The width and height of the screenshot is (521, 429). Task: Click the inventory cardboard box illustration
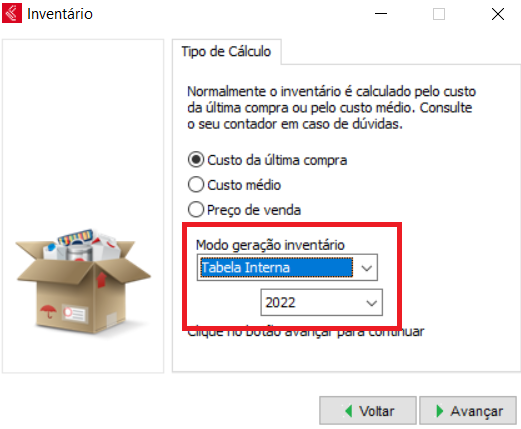click(x=83, y=281)
